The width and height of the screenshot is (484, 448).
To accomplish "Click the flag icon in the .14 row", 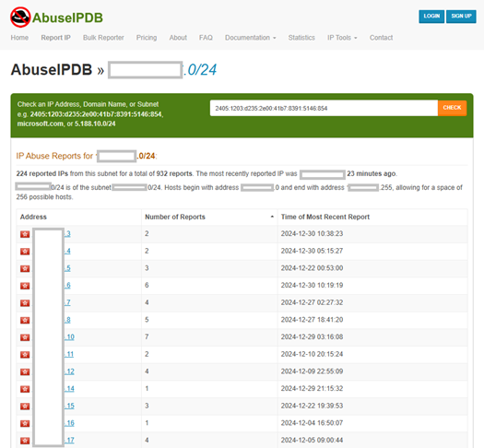I will [x=25, y=389].
